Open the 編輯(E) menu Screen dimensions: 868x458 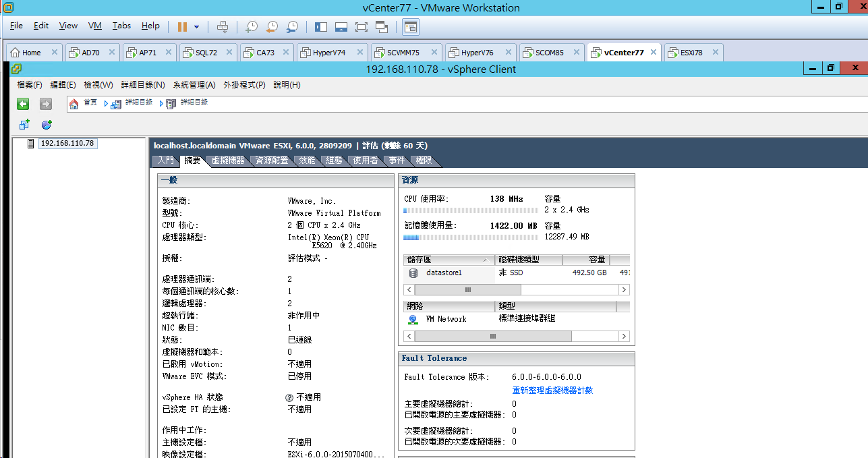[x=63, y=85]
